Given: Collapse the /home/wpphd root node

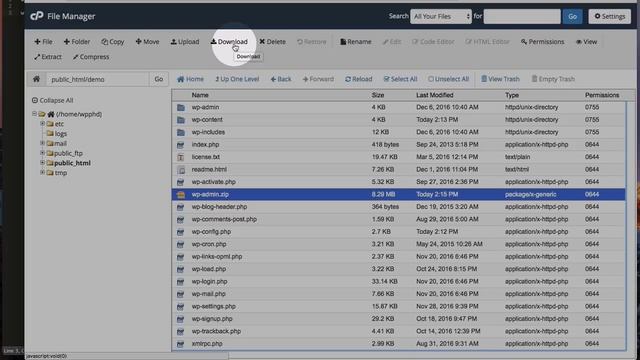Looking at the screenshot, I should (34, 114).
